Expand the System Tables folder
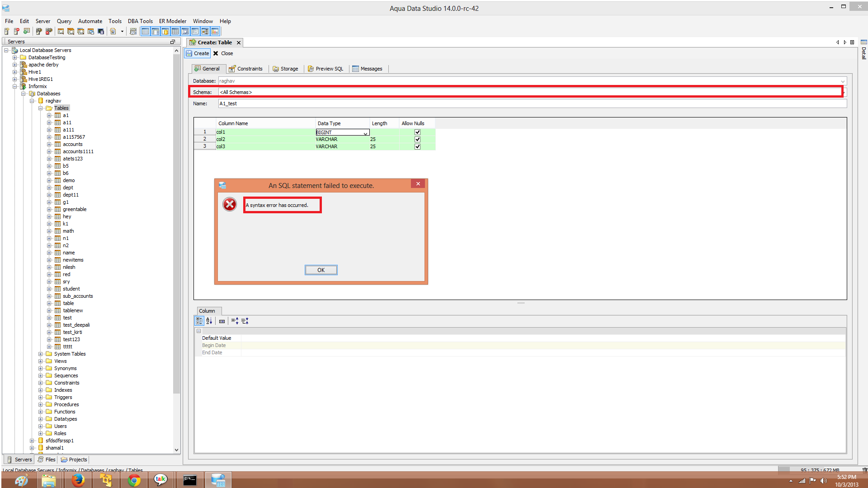This screenshot has width=868, height=488. click(x=41, y=354)
